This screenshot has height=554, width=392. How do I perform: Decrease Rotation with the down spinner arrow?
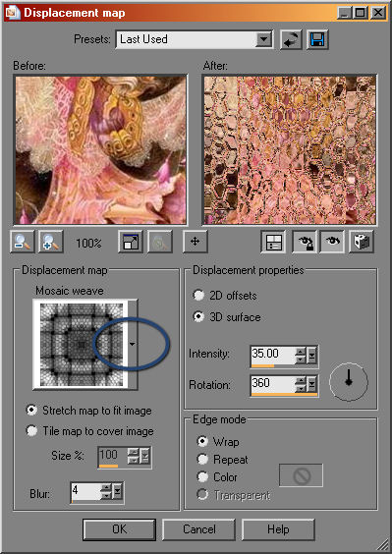point(301,389)
